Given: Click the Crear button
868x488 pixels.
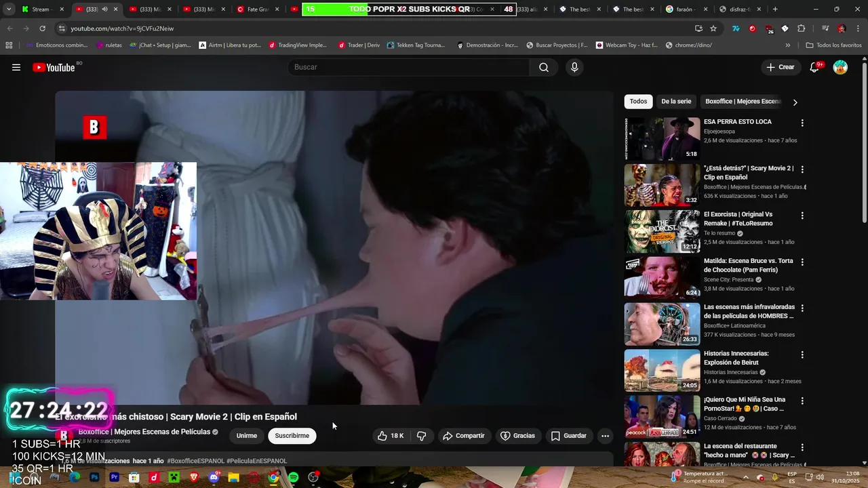Looking at the screenshot, I should [x=781, y=67].
